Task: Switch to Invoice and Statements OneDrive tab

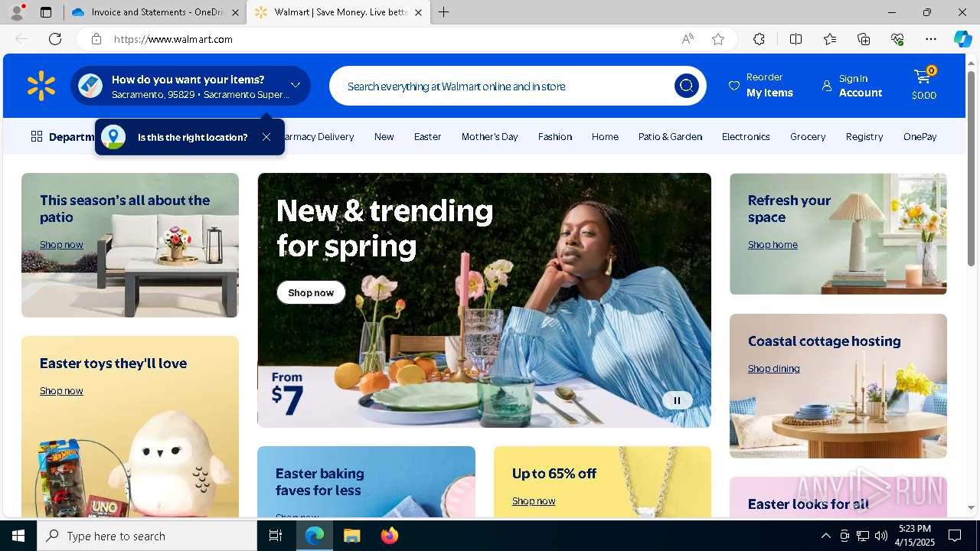Action: click(155, 12)
